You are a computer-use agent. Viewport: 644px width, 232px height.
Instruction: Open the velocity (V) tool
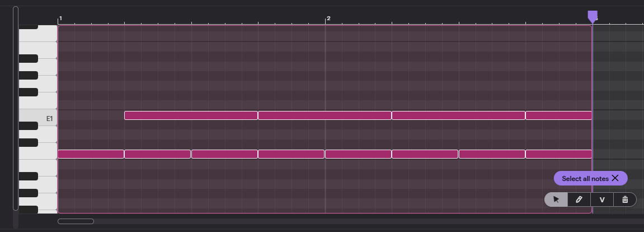602,199
